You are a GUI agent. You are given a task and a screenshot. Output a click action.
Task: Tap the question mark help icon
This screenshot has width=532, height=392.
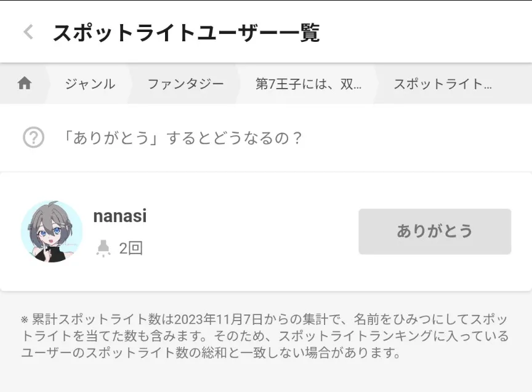(33, 137)
